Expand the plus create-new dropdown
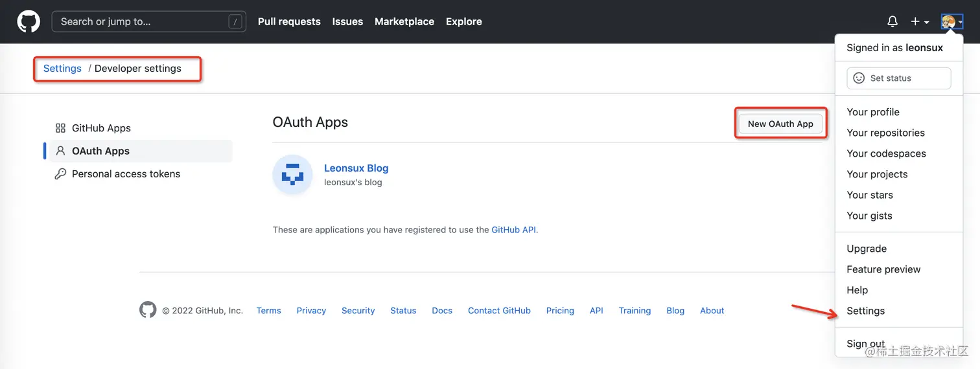 919,21
